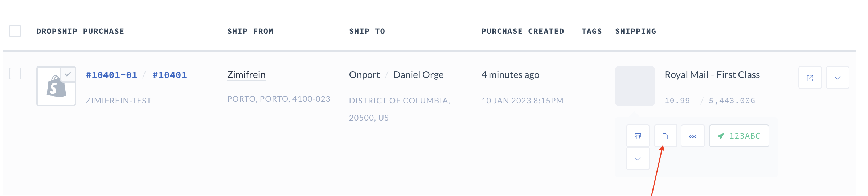The image size is (868, 196).
Task: Click the 123ABC tracking number button
Action: pos(739,136)
